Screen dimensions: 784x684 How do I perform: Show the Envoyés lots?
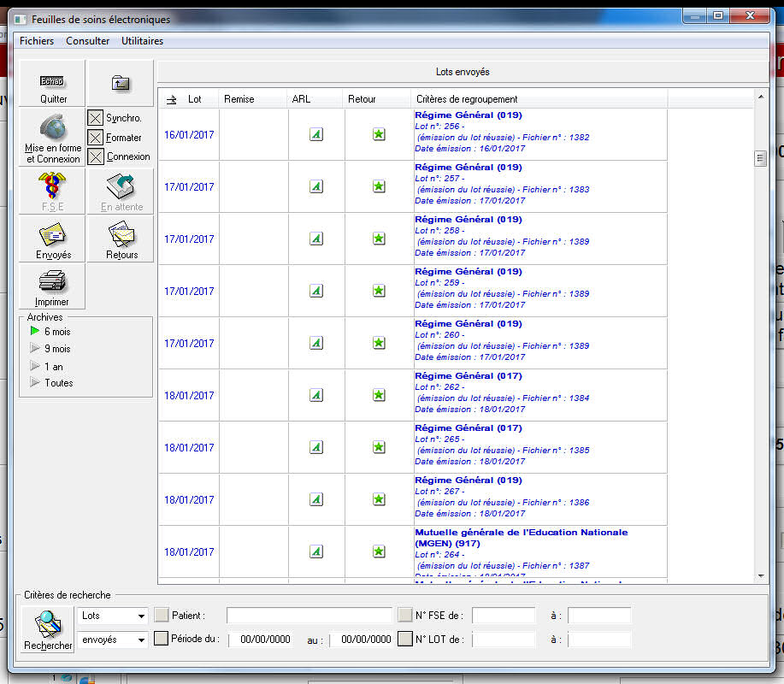(53, 239)
